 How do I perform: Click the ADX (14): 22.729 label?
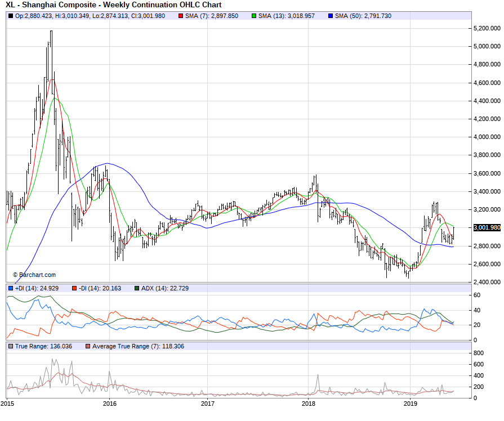(x=165, y=288)
